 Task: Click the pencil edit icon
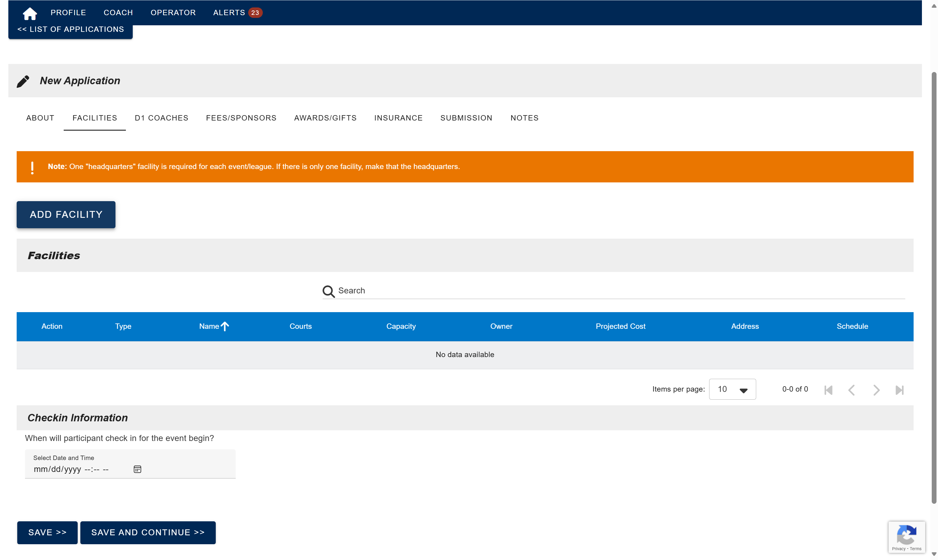23,81
